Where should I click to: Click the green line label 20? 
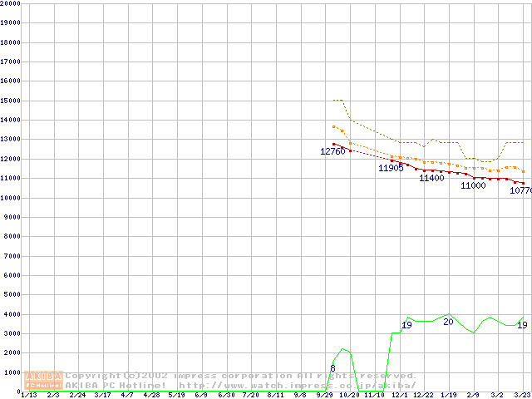(x=448, y=322)
